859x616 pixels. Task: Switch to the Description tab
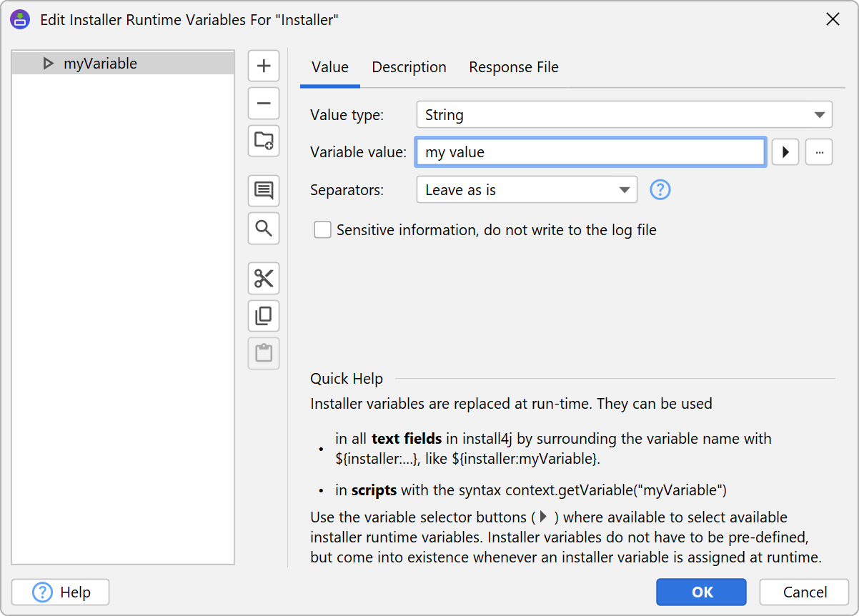click(x=409, y=67)
